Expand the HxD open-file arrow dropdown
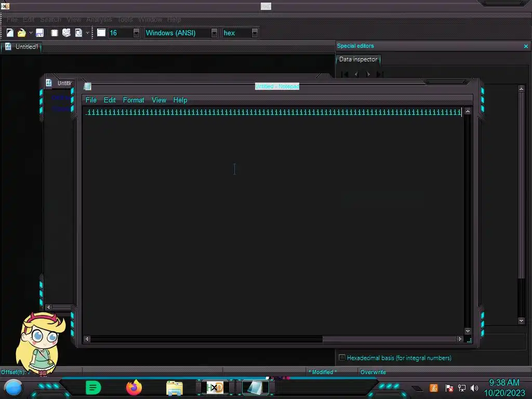Viewport: 532px width, 399px height. (31, 33)
